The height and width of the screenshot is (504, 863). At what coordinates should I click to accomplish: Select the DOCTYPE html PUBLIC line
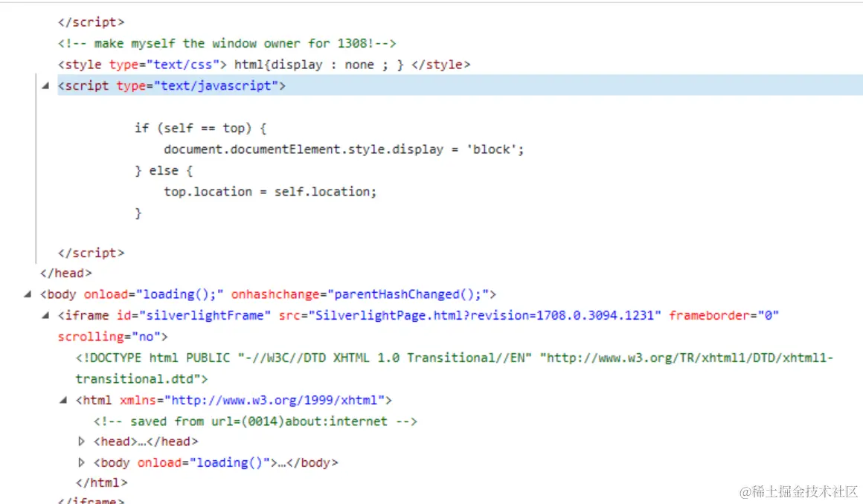[x=455, y=368]
